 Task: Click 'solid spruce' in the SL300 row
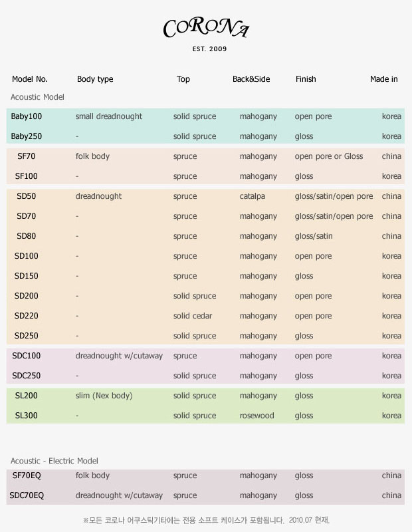(x=195, y=416)
